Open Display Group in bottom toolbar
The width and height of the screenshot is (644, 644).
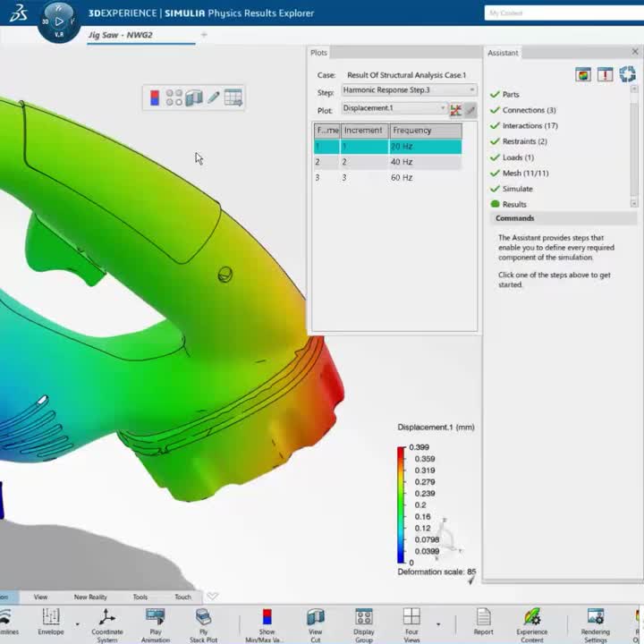click(x=364, y=624)
